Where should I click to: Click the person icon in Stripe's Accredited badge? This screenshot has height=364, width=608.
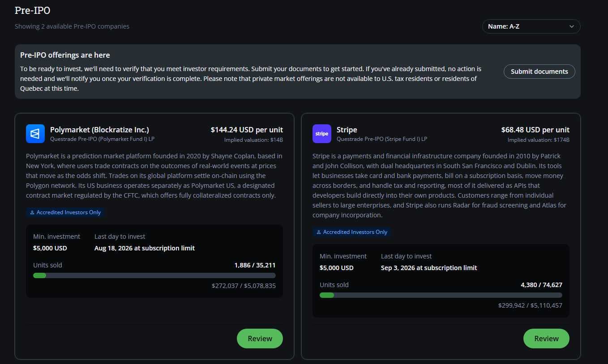point(319,232)
